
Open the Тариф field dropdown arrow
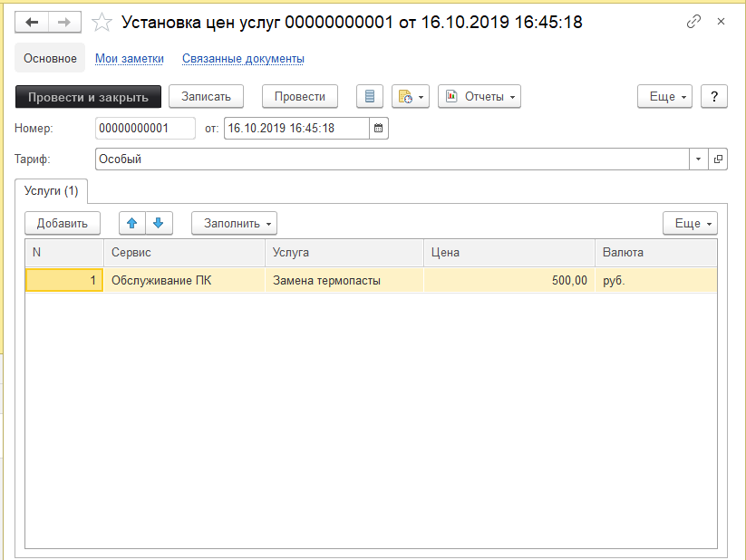pos(698,159)
